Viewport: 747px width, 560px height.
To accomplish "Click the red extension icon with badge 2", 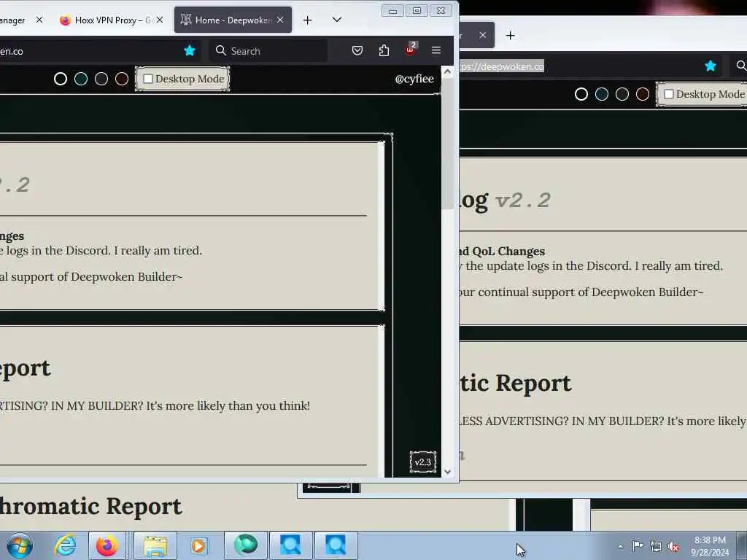I will [x=410, y=50].
